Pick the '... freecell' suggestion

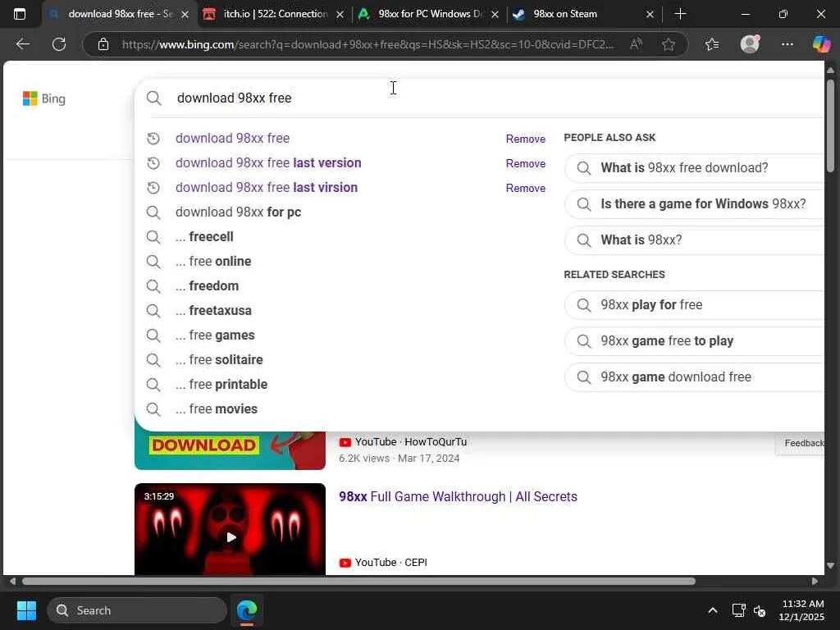click(204, 237)
